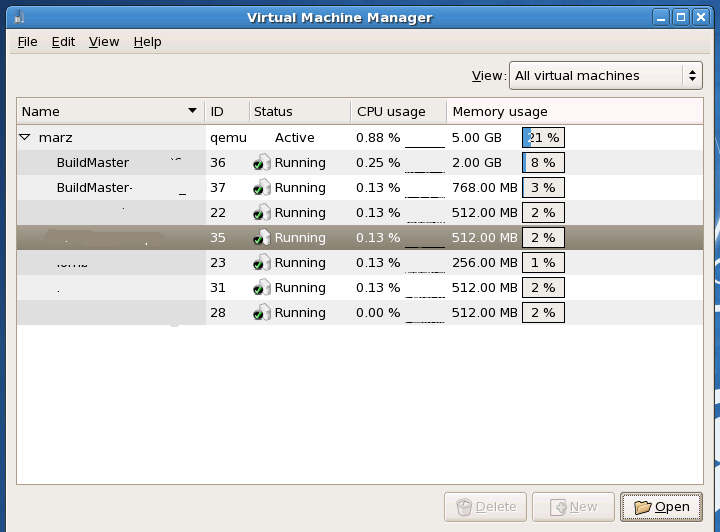Maximize the Virtual Machine Manager window
Image resolution: width=720 pixels, height=532 pixels.
pyautogui.click(x=680, y=17)
